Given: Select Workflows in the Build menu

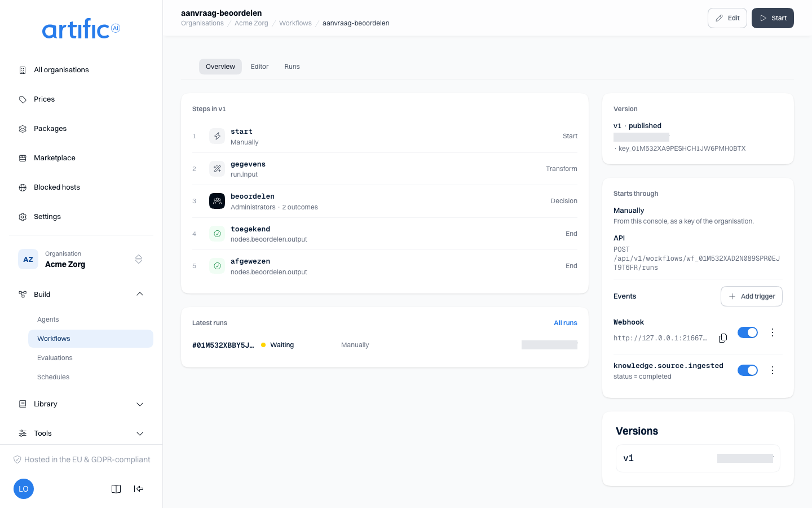Looking at the screenshot, I should (91, 339).
